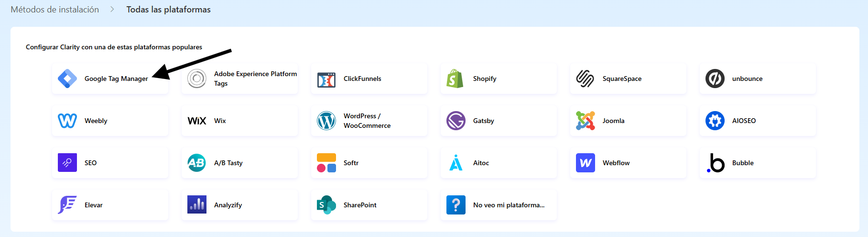Click the purple Gatsby icon
The image size is (868, 237).
456,121
